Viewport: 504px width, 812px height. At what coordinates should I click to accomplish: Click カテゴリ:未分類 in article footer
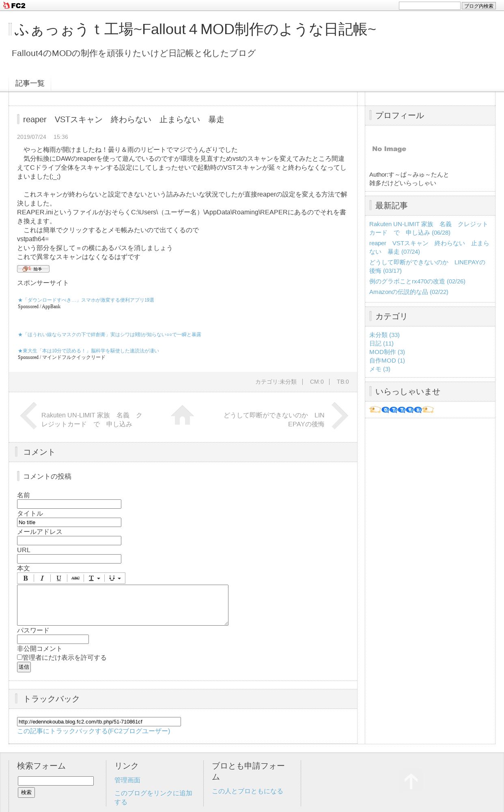[276, 382]
